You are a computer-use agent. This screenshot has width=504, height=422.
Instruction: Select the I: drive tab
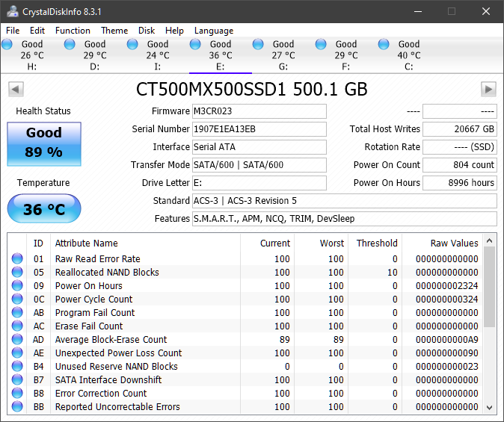tap(158, 55)
